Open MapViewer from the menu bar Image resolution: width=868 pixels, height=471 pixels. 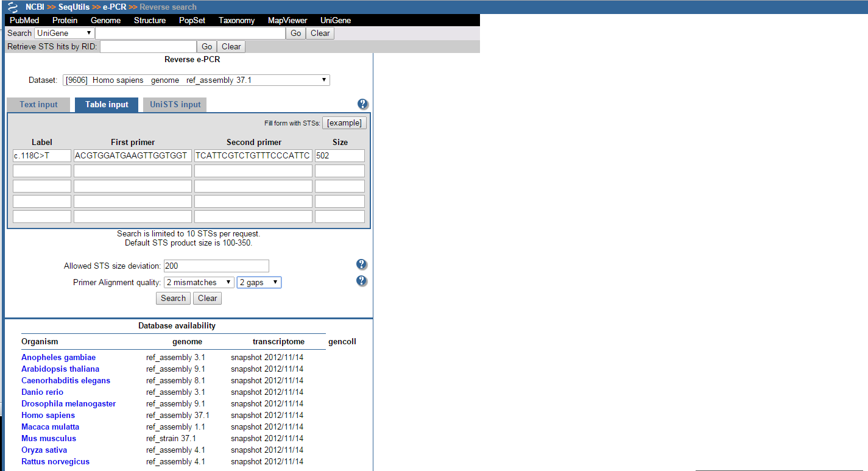[288, 20]
